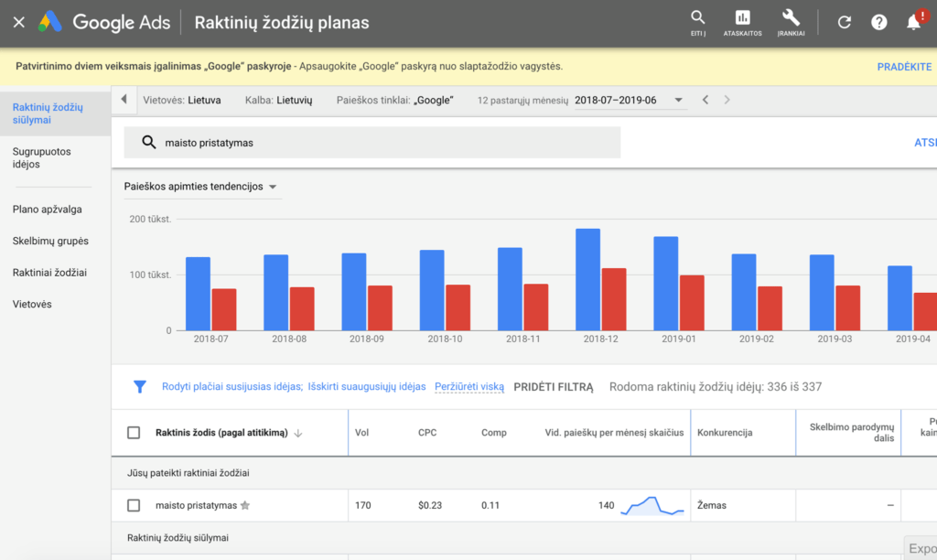Open Vietovės in sidebar
The width and height of the screenshot is (937, 560).
point(32,304)
